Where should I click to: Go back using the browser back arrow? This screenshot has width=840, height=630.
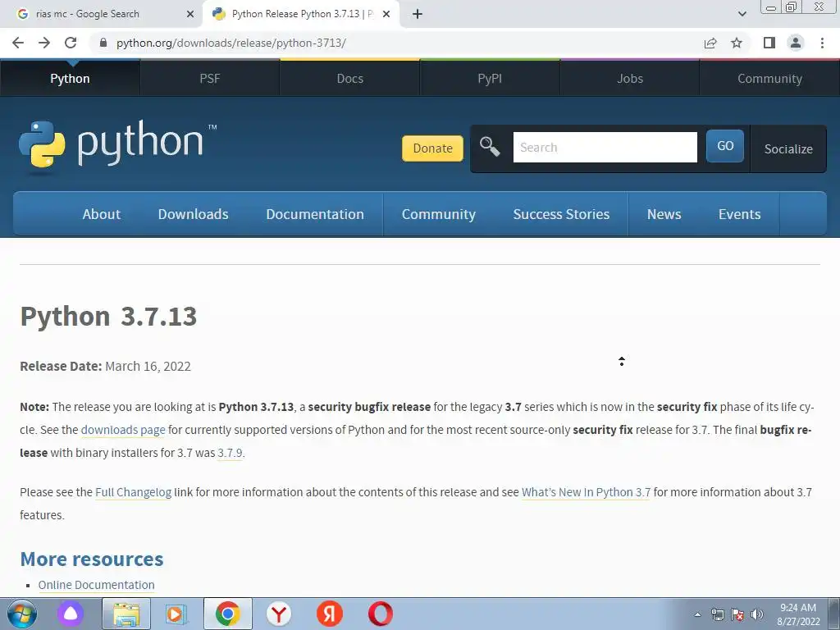[x=18, y=43]
